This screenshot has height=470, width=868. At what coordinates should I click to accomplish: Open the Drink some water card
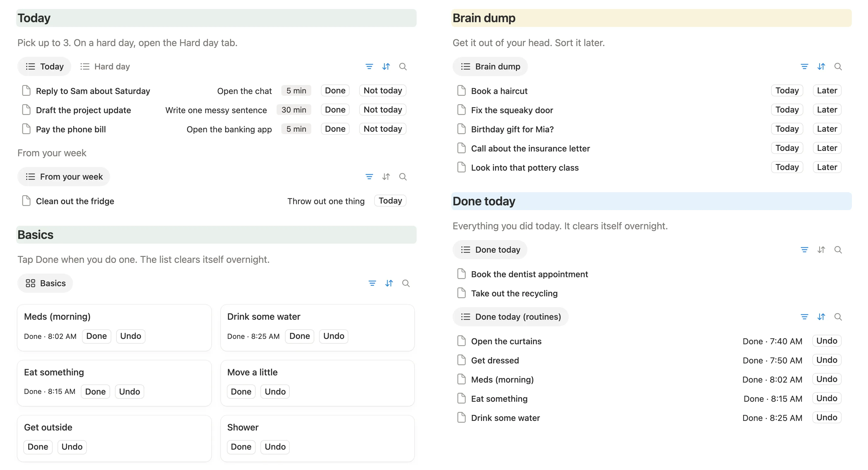[317, 328]
